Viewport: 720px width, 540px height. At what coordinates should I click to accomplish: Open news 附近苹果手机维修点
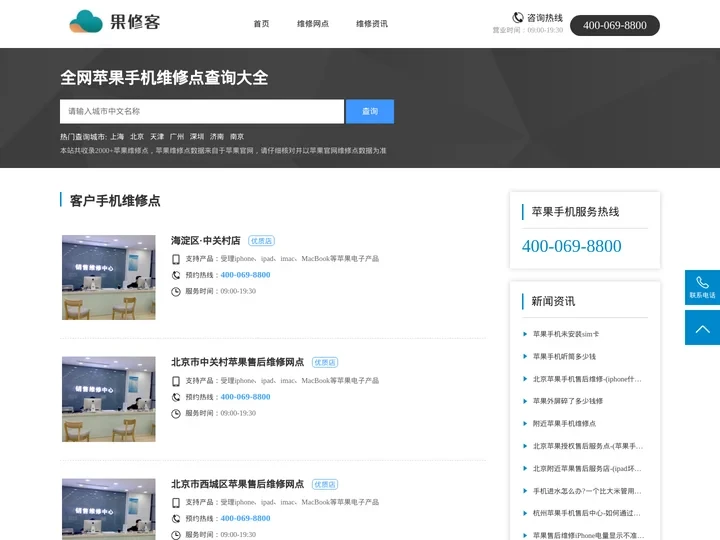pos(564,423)
